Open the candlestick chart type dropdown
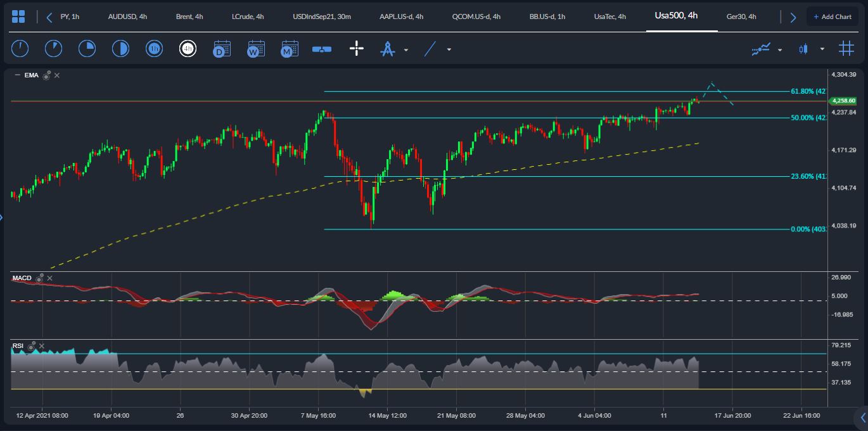Screen dimensions: 868x431 tap(822, 49)
